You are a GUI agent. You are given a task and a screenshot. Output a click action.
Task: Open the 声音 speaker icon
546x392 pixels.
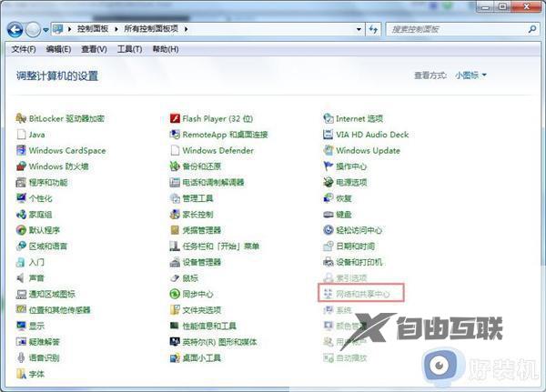pyautogui.click(x=21, y=277)
